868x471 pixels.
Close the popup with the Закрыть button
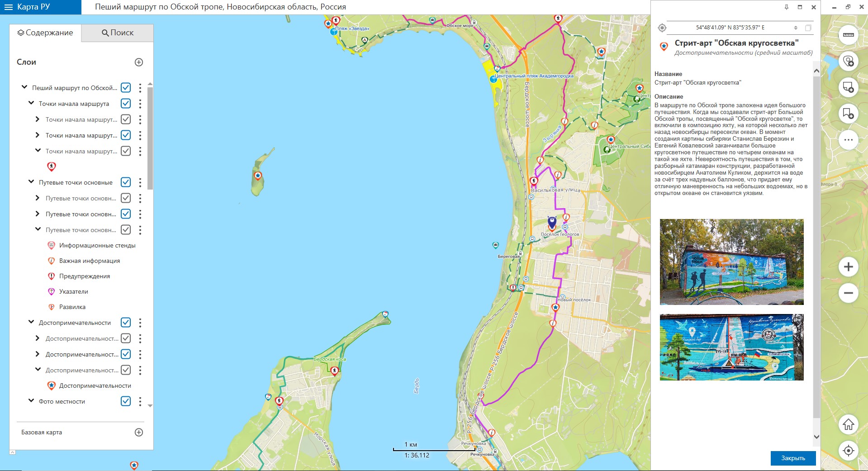[793, 458]
